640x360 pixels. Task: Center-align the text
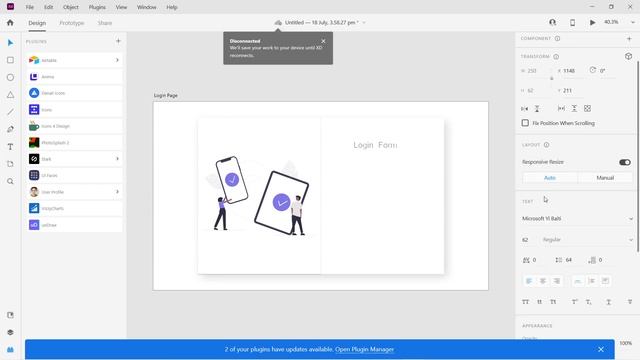click(x=543, y=281)
